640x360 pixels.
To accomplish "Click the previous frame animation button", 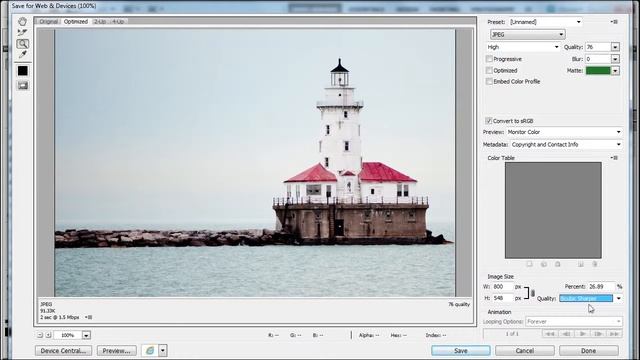I will [566, 334].
